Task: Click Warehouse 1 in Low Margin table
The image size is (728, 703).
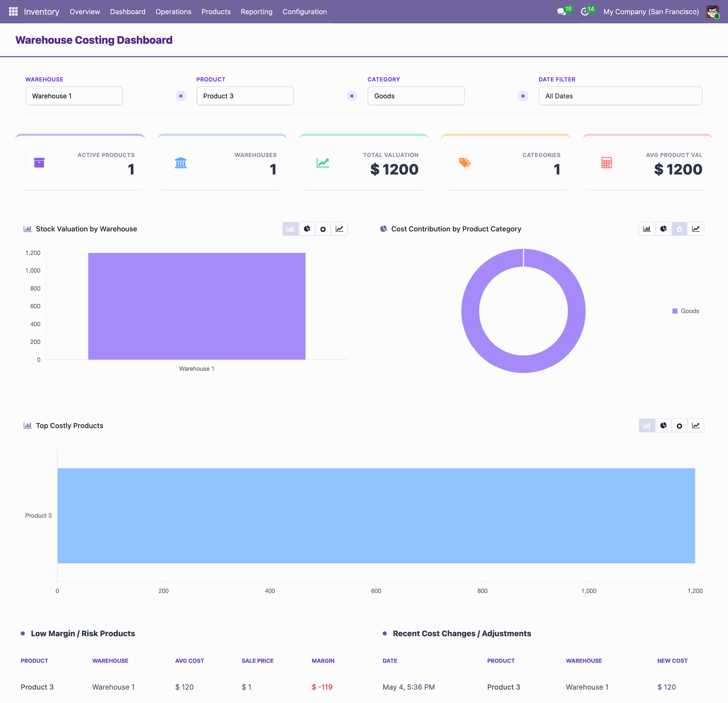Action: point(113,687)
